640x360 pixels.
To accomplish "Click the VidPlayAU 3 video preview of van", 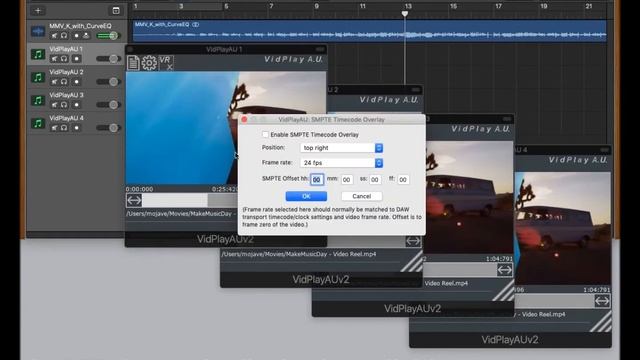I will coord(469,198).
